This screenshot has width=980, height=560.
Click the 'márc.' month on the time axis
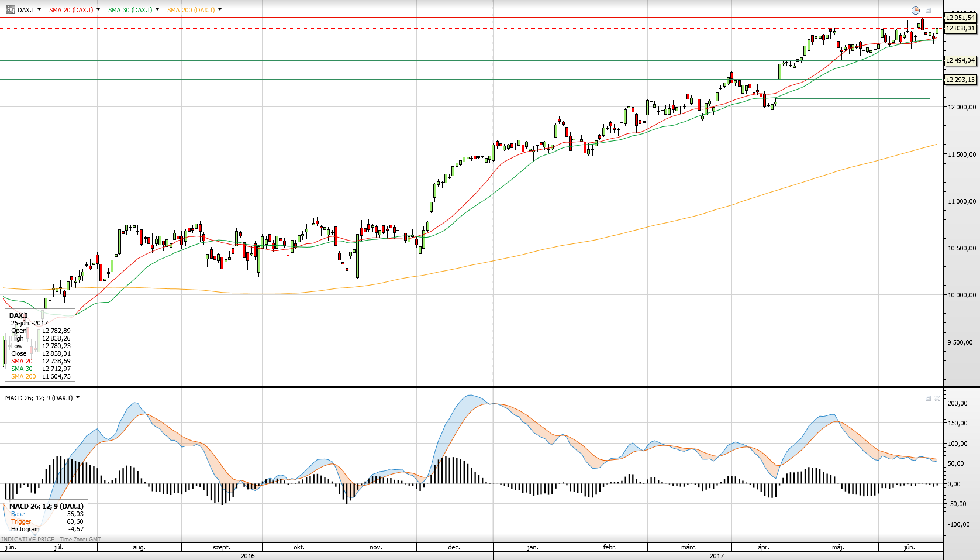coord(689,548)
